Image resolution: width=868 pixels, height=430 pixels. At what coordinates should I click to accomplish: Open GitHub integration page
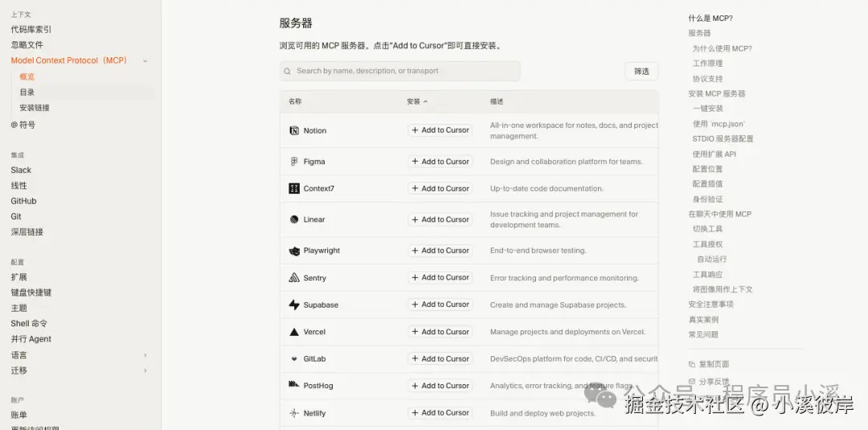24,202
